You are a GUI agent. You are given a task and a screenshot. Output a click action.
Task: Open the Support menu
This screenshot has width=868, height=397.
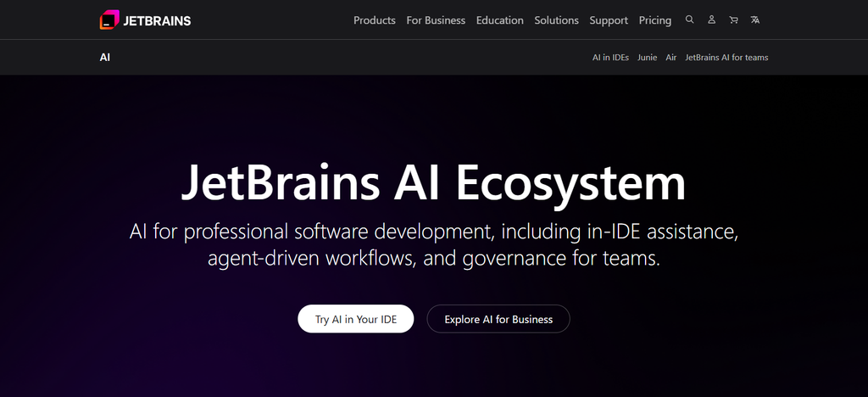(609, 20)
